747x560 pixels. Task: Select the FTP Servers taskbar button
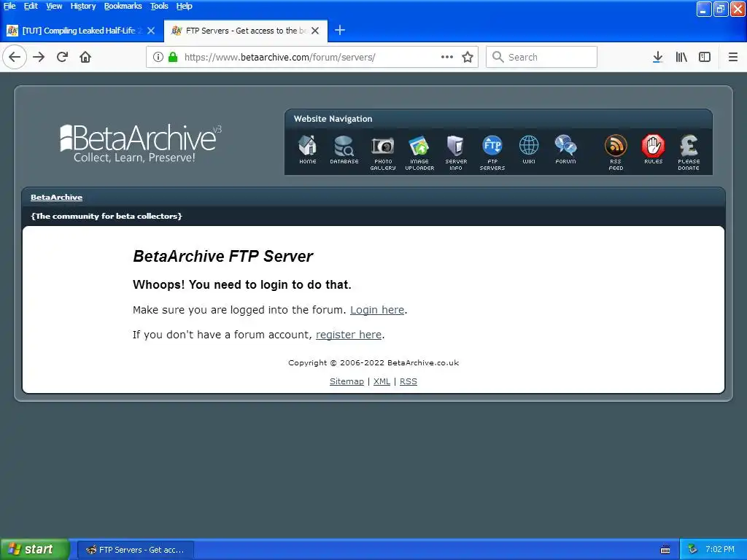click(x=135, y=550)
